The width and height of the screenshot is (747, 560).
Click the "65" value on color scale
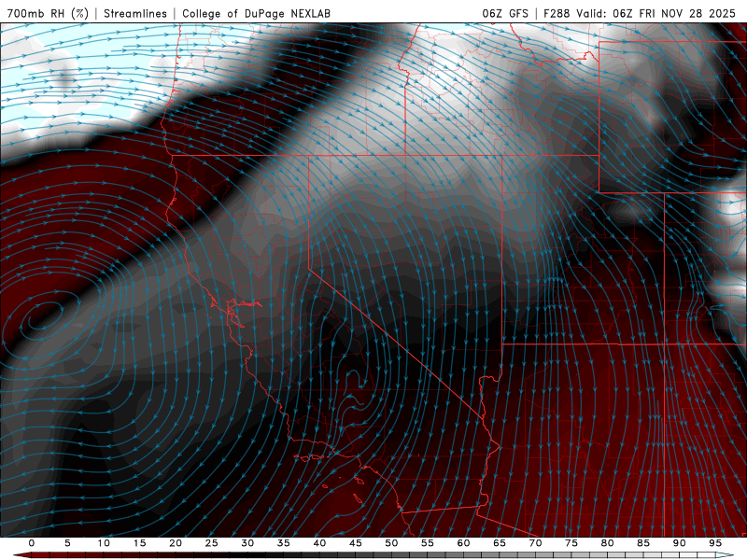[x=500, y=543]
